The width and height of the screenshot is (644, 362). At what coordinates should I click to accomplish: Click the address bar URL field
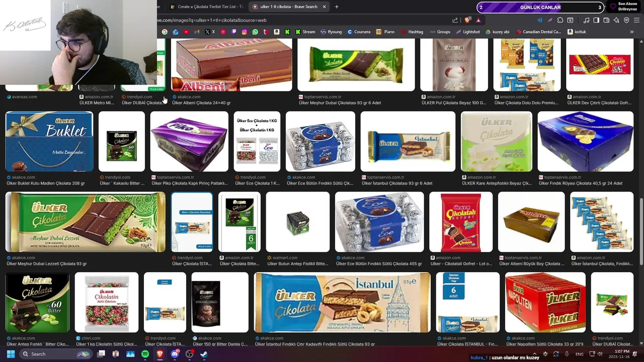[x=302, y=20]
